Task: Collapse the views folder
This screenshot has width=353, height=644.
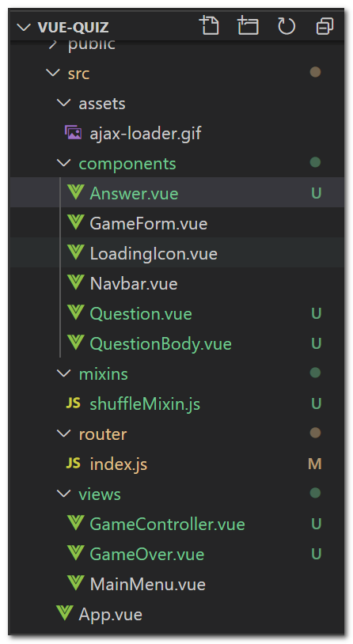Action: [x=63, y=494]
